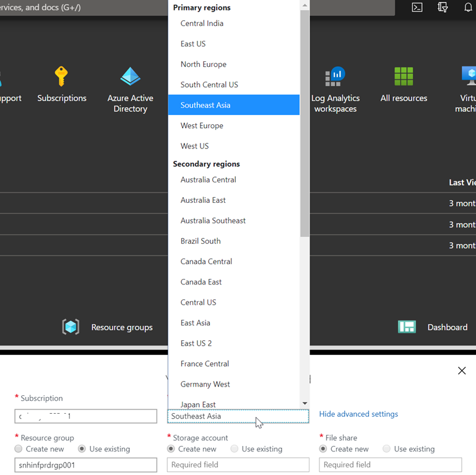Image resolution: width=476 pixels, height=475 pixels.
Task: Click region list scrollbar down arrow
Action: [305, 403]
